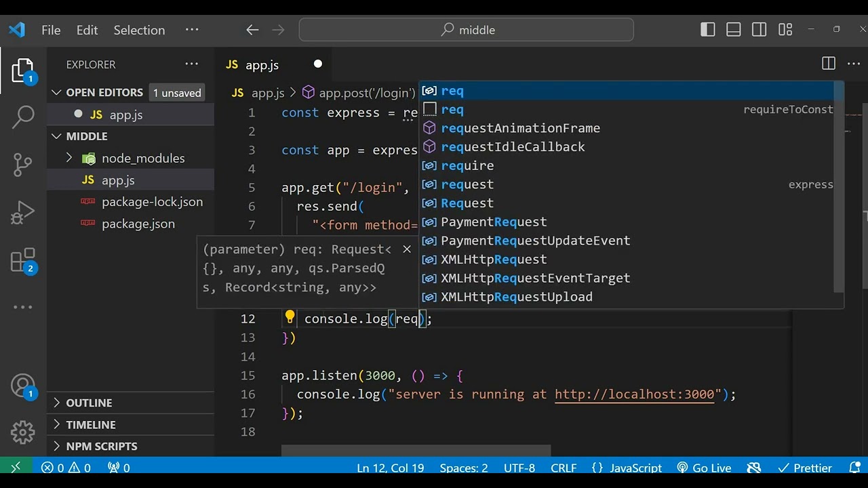
Task: Go back with the left arrow
Action: [x=252, y=30]
